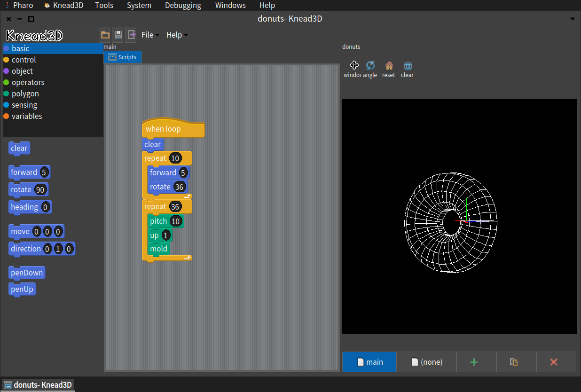
Task: Click the open project folder icon
Action: tap(105, 35)
